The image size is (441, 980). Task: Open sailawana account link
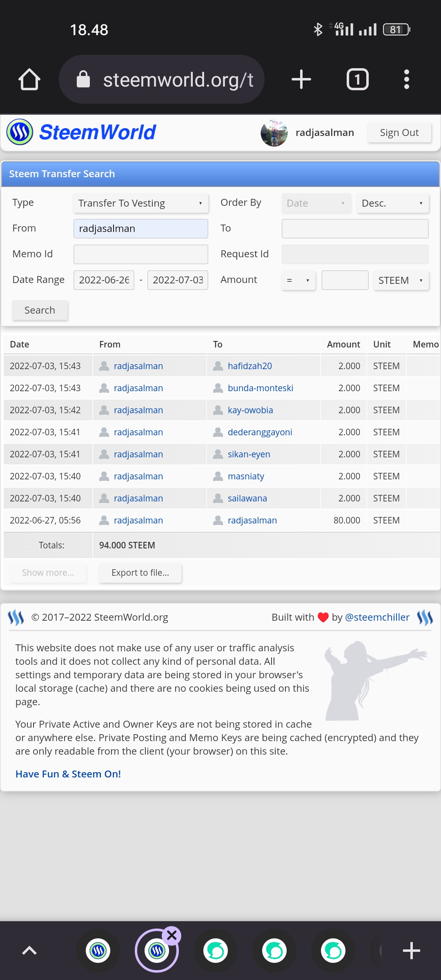pyautogui.click(x=247, y=498)
